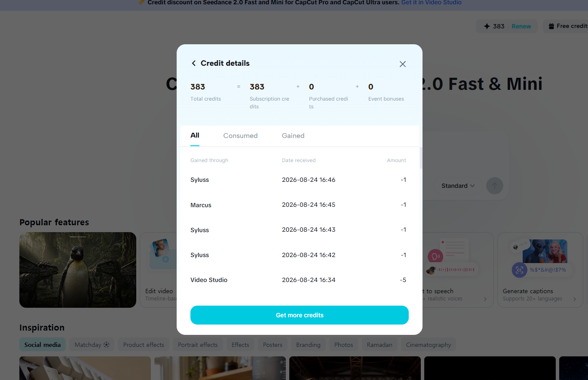Click the Gained through column header

[x=209, y=160]
